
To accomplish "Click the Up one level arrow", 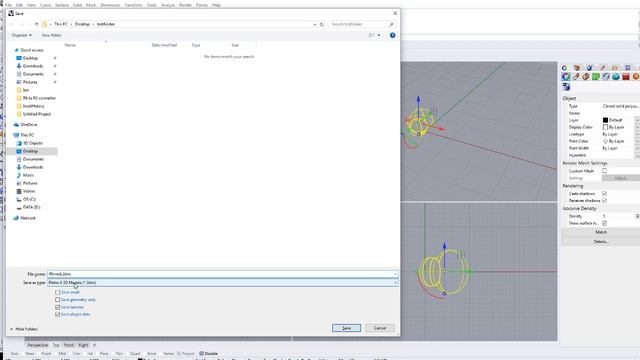I will (x=36, y=24).
